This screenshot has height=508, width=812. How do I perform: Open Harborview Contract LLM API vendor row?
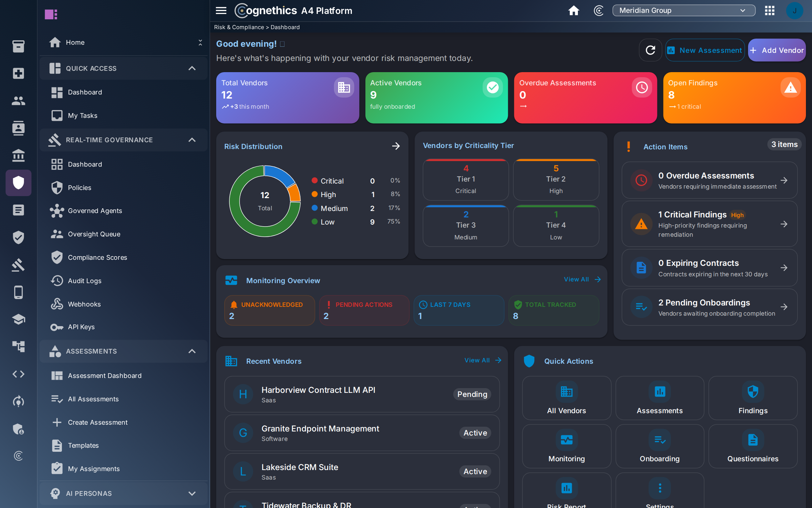click(362, 394)
